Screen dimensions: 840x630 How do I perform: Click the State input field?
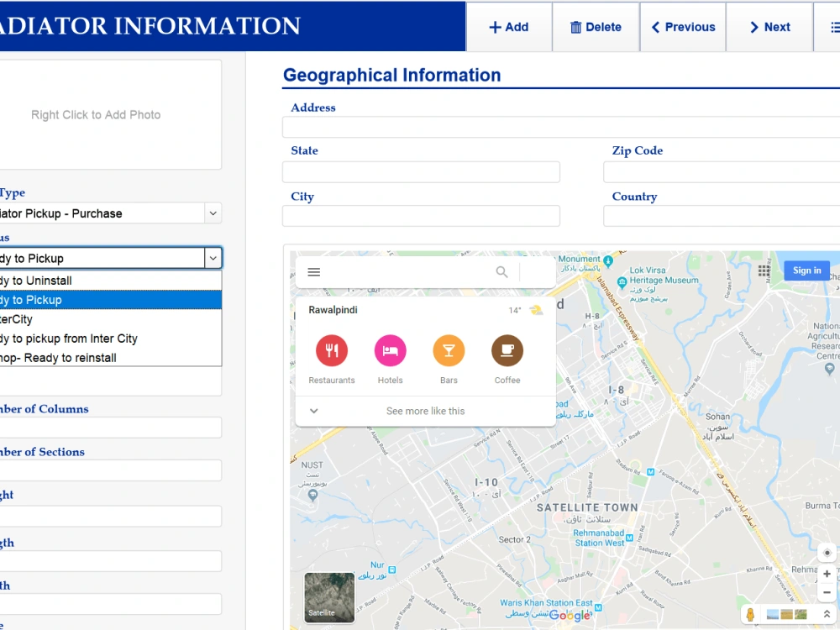(x=421, y=172)
